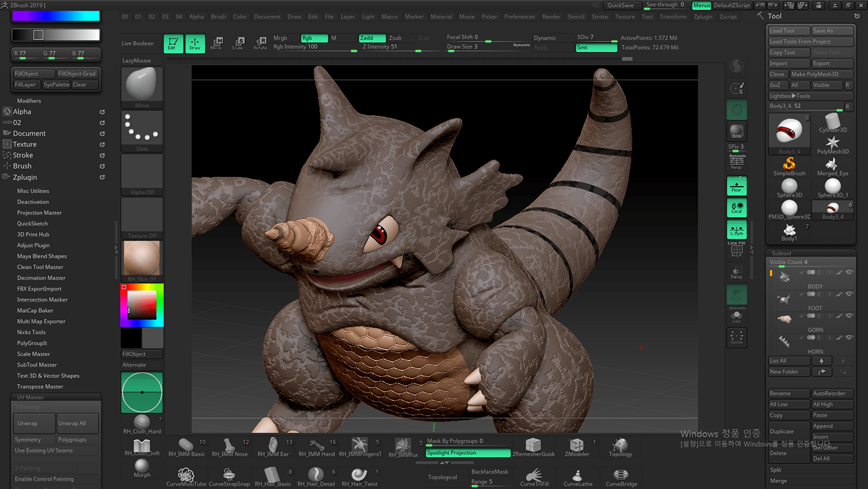Activate the Edit mode button
This screenshot has width=868, height=489.
click(x=174, y=43)
